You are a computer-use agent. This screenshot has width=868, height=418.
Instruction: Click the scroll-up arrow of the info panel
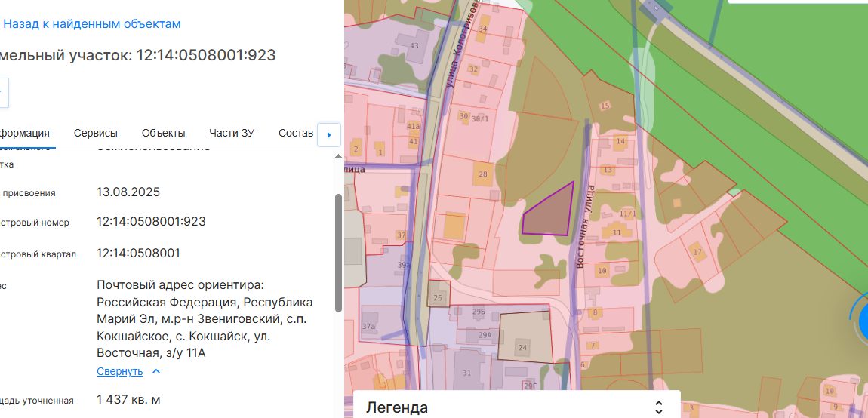tap(338, 156)
